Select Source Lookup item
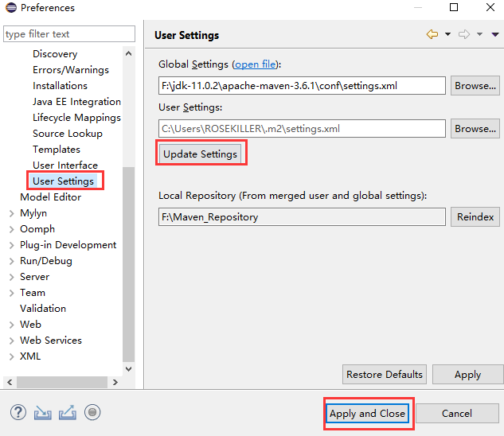 pos(68,134)
